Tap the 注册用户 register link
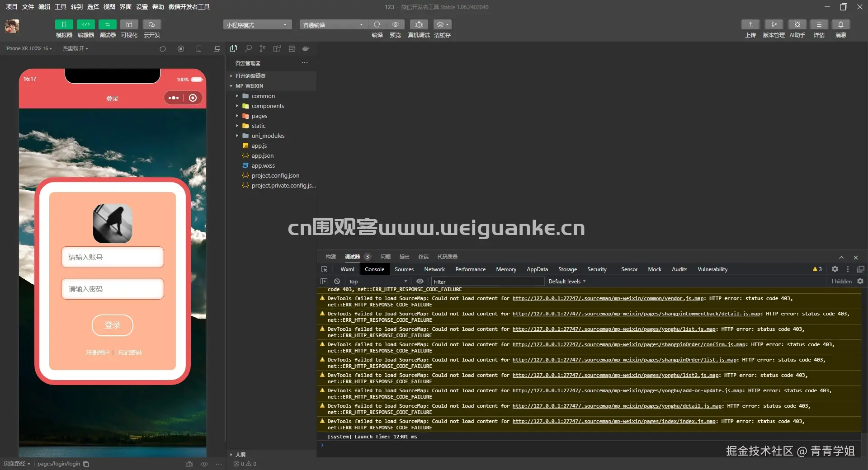Image resolution: width=868 pixels, height=470 pixels. point(98,352)
